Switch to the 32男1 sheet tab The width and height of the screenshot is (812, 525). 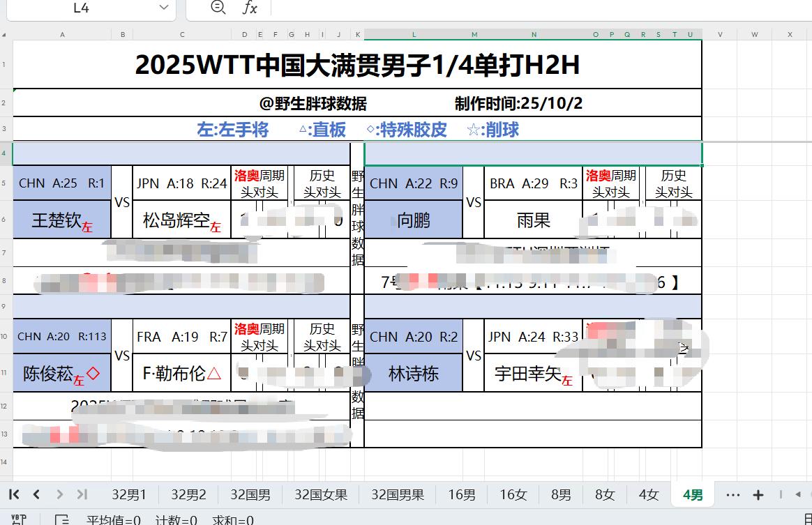click(x=129, y=495)
